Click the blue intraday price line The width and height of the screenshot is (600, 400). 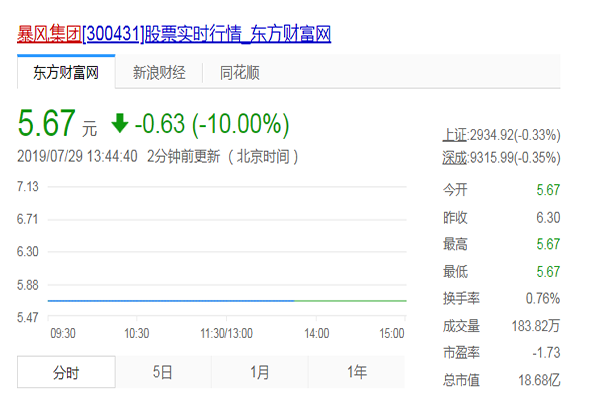tap(171, 301)
